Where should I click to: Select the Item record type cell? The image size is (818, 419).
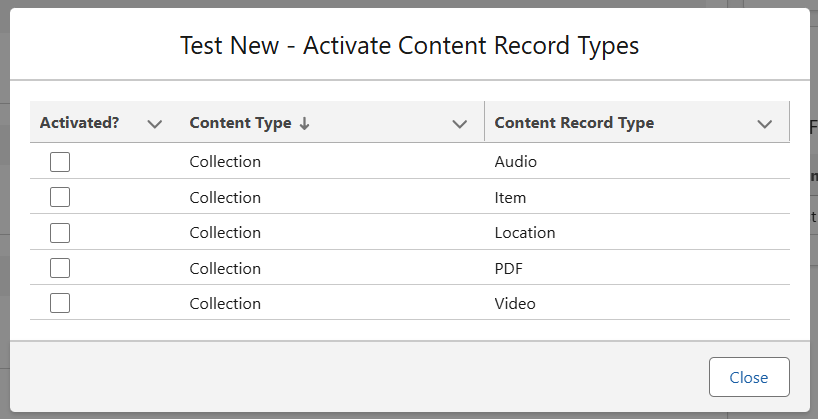510,197
